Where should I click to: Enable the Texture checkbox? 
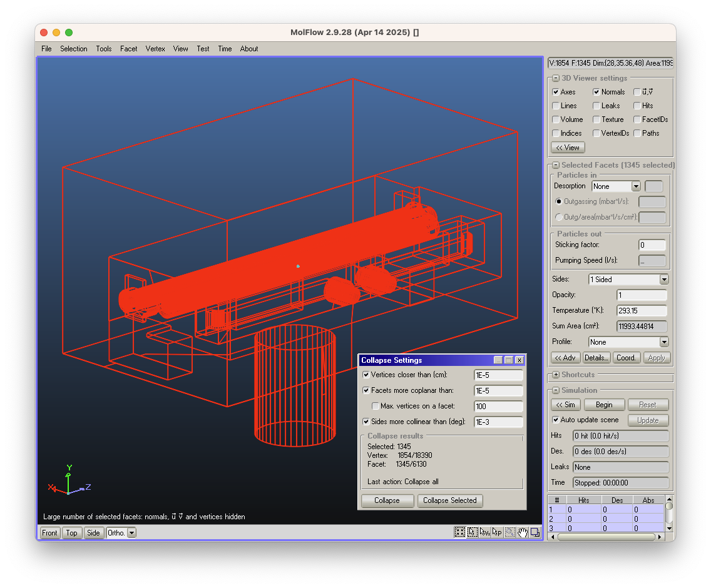(x=596, y=119)
